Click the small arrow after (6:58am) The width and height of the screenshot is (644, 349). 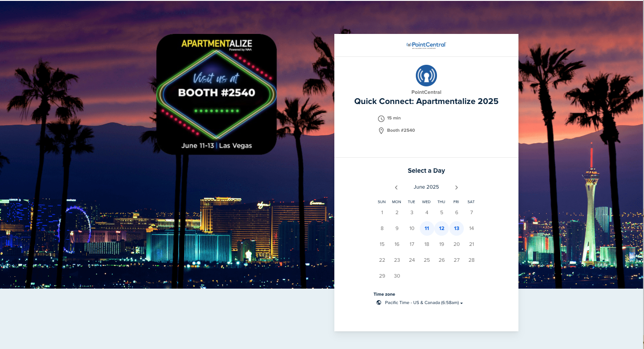coord(461,303)
